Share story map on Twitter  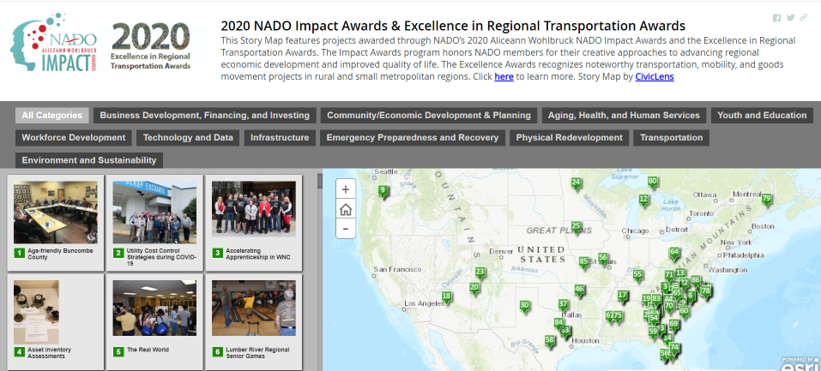(x=790, y=18)
